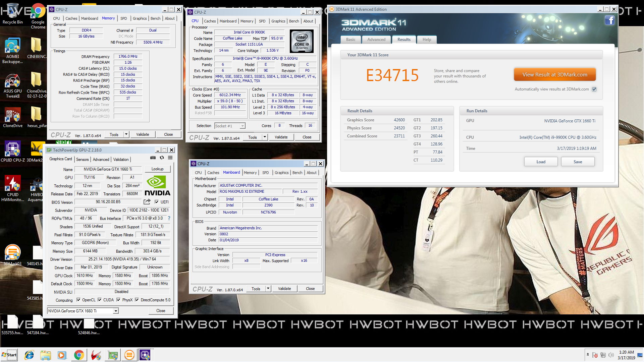Click GPU-Z refresh icon
This screenshot has width=644, height=362.
click(162, 158)
